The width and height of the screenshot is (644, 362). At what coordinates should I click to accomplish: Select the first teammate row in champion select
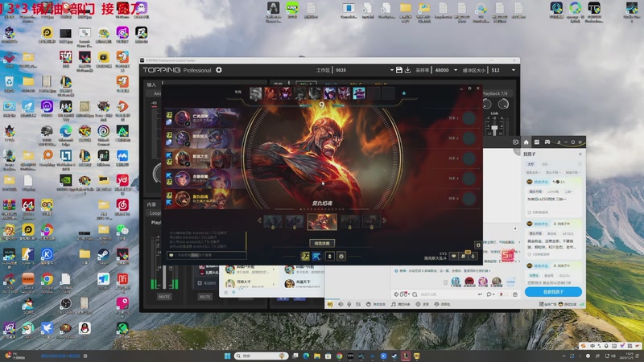click(x=204, y=118)
